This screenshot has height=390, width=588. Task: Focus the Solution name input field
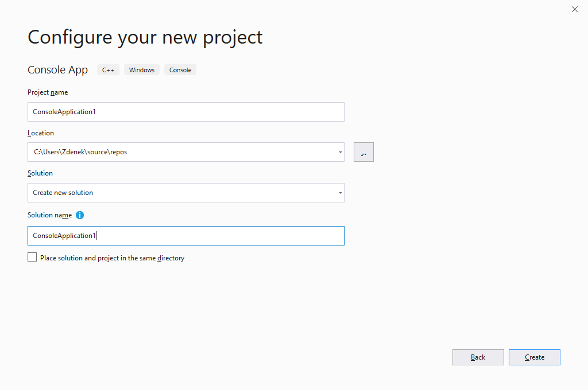click(x=185, y=236)
